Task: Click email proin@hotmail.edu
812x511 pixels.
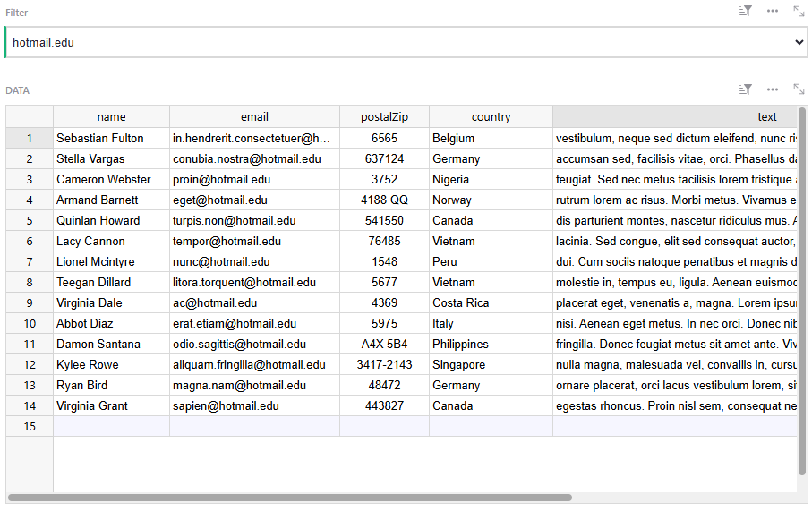Action: point(254,180)
